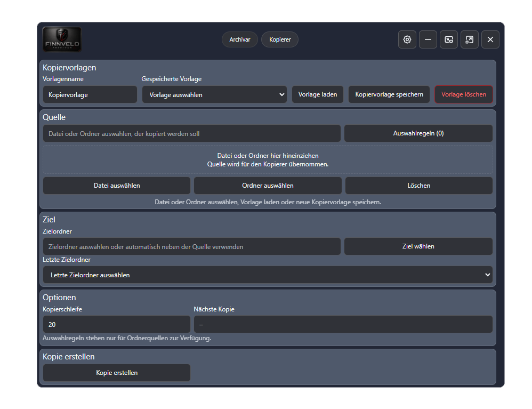Click the Vorlage laden button

coord(318,94)
